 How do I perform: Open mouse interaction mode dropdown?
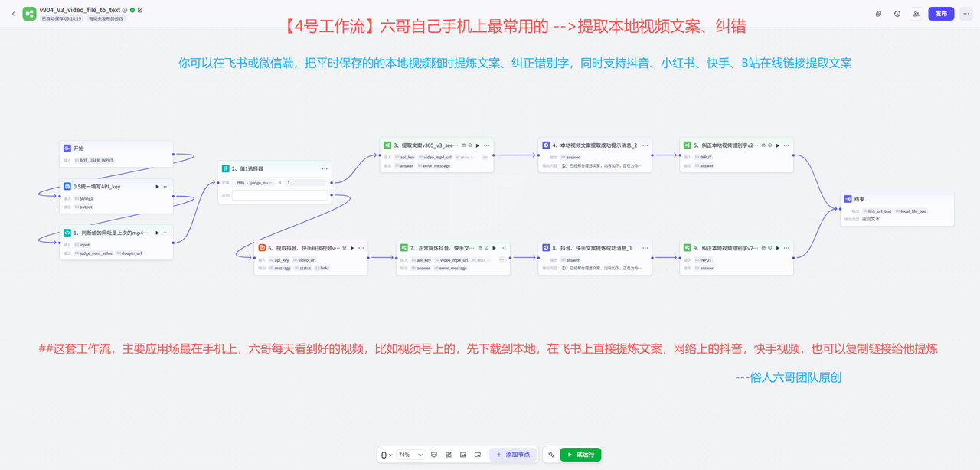pos(387,455)
